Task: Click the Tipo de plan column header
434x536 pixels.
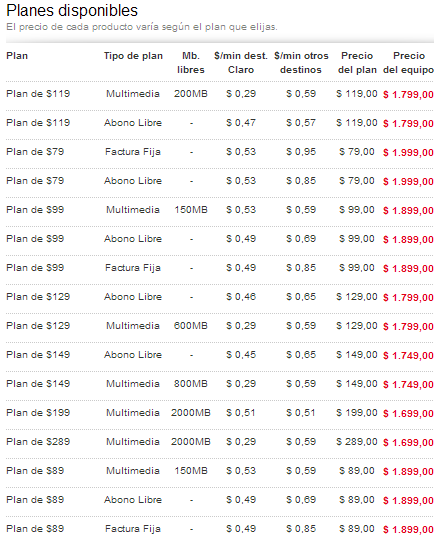Action: point(133,56)
